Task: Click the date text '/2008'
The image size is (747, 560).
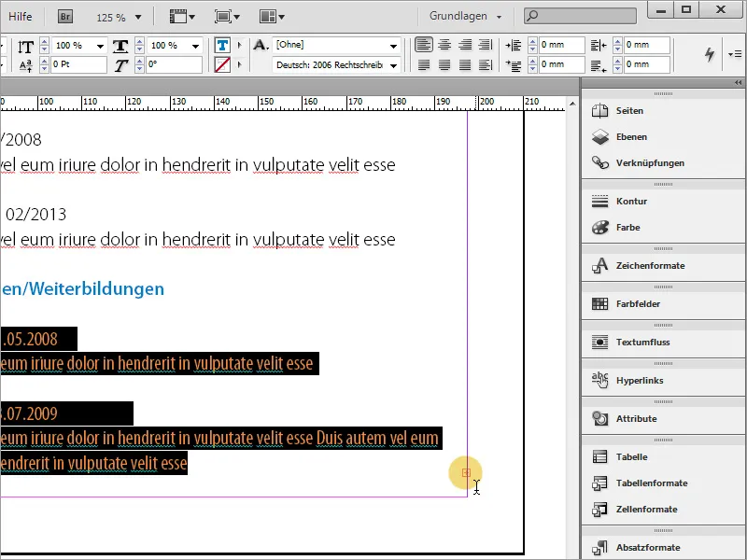Action: [21, 140]
